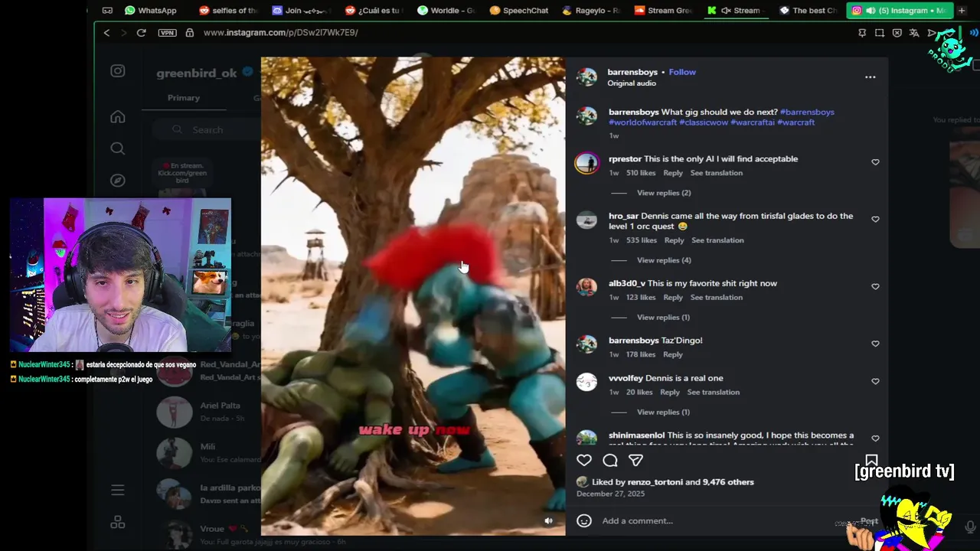Open the #classicwow hashtag
This screenshot has width=980, height=551.
point(704,122)
